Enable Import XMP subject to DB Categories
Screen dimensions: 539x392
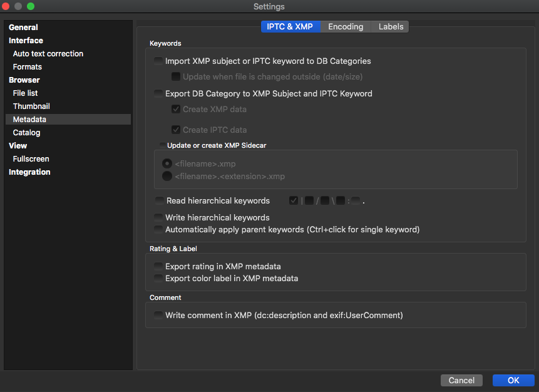[159, 61]
